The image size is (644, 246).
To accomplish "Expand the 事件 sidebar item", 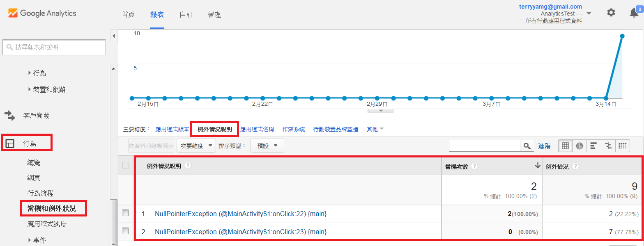I will (x=30, y=240).
